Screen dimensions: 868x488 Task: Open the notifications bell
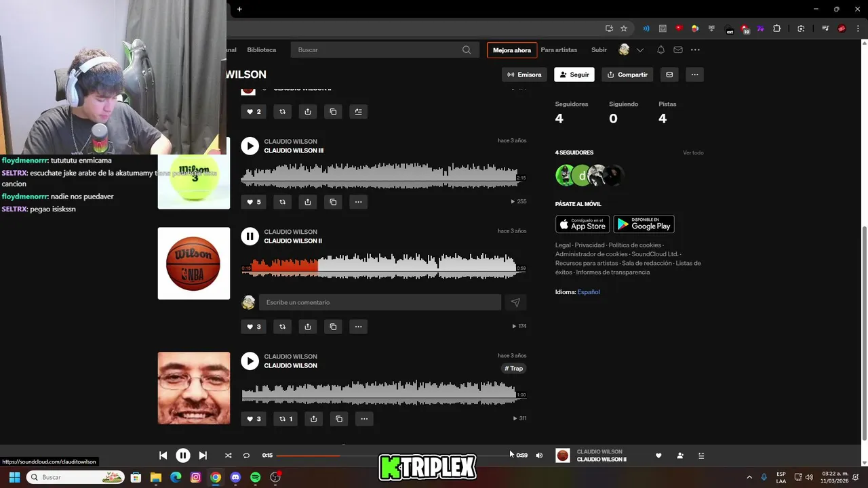coord(660,50)
